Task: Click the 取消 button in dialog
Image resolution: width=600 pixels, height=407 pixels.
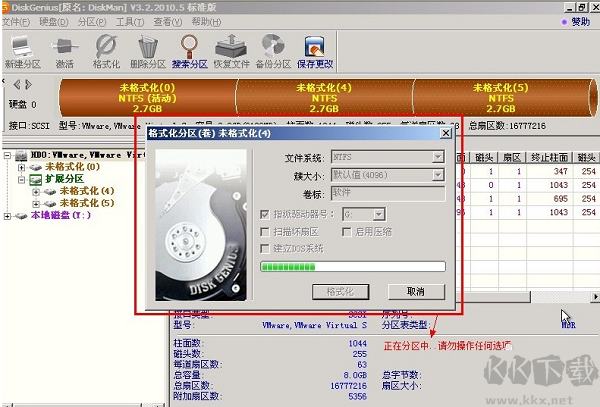Action: [x=416, y=292]
